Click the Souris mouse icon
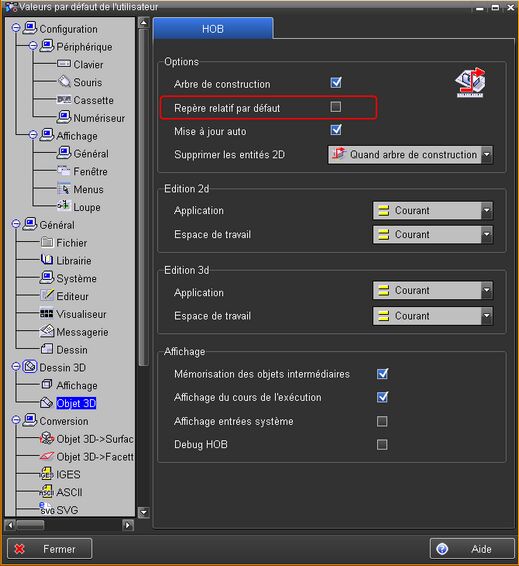519x566 pixels. point(64,82)
